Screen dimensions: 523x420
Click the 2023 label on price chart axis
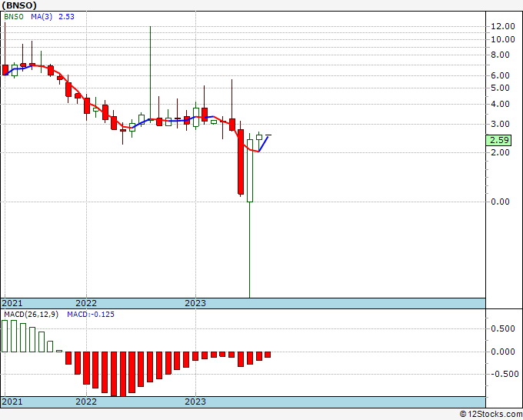[195, 303]
